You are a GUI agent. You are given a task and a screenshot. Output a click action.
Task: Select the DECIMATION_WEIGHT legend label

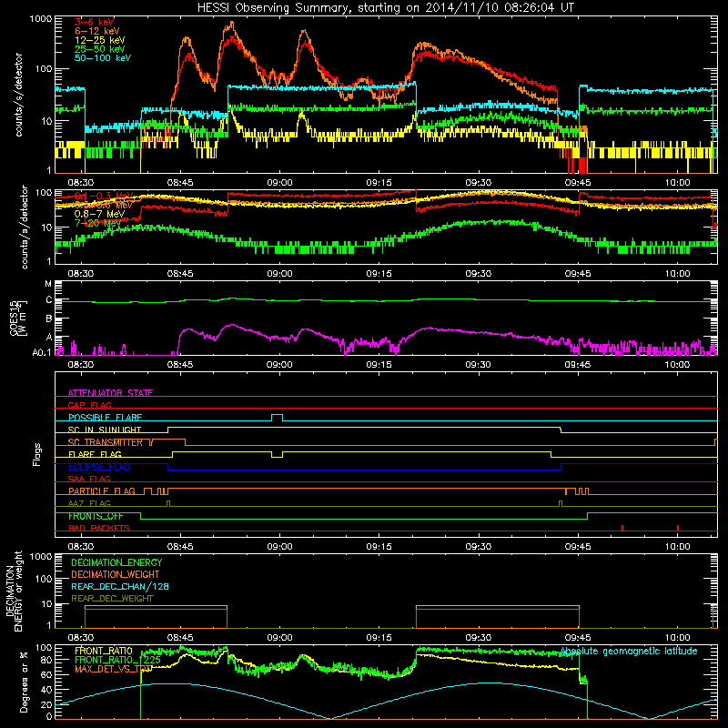[116, 575]
